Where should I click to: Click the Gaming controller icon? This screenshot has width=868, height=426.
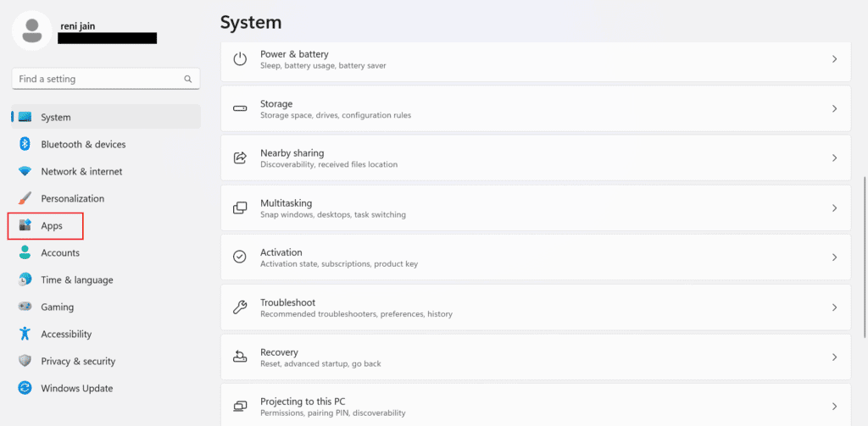pyautogui.click(x=25, y=307)
